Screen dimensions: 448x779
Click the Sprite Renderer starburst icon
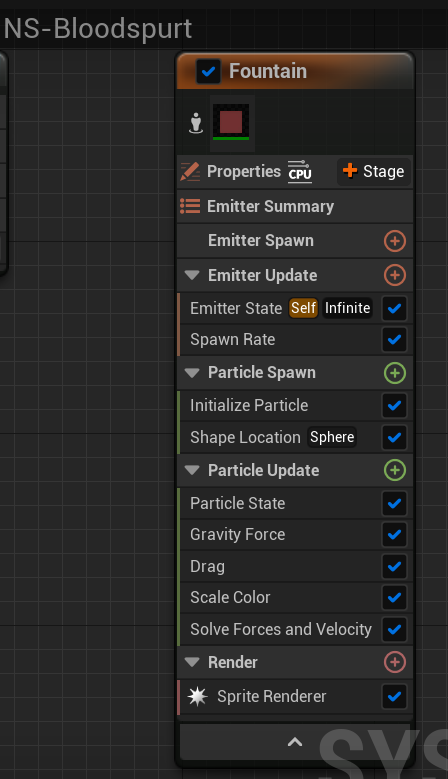197,697
